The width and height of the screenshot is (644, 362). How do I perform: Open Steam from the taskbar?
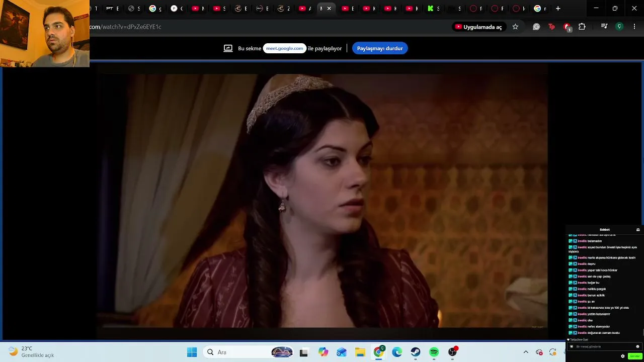[x=416, y=352]
